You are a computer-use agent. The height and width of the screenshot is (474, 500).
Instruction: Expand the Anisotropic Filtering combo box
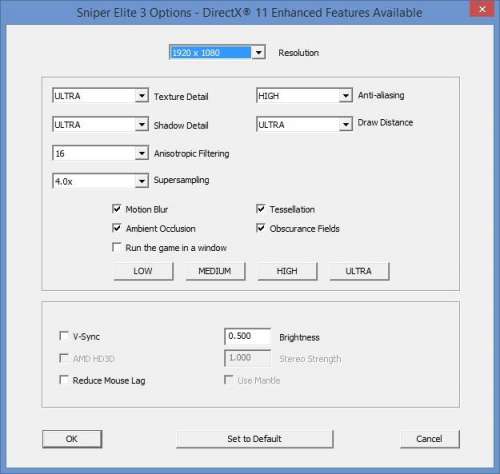[x=100, y=153]
